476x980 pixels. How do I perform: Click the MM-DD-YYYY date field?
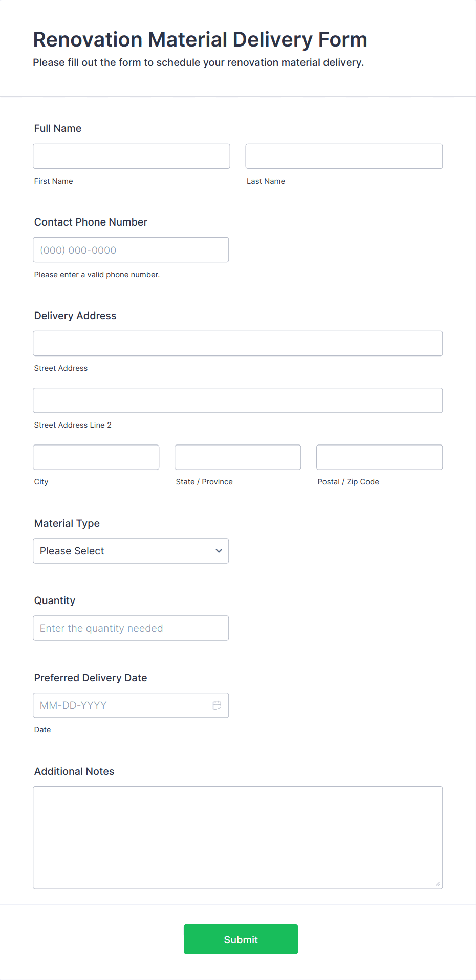tap(131, 705)
